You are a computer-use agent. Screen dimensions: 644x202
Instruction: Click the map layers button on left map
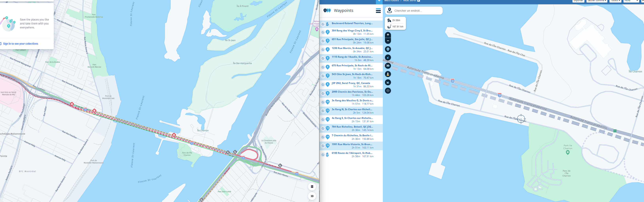[312, 187]
